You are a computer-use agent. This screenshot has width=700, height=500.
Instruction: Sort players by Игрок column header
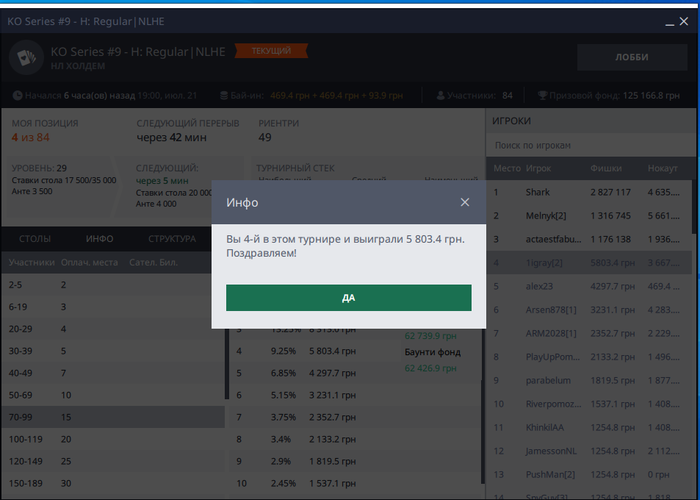(538, 168)
